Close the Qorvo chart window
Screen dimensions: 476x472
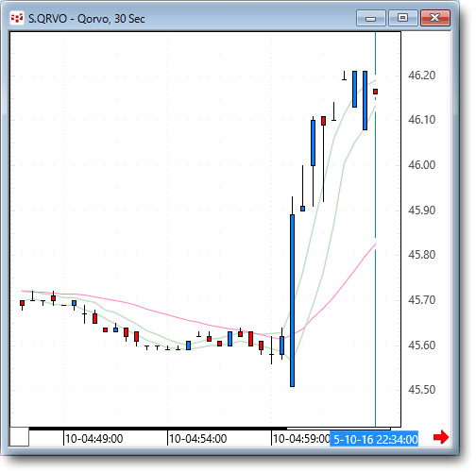435,18
